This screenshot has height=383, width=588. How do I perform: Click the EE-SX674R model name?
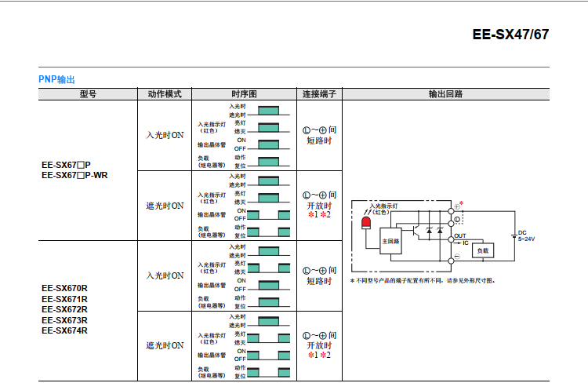pos(64,330)
